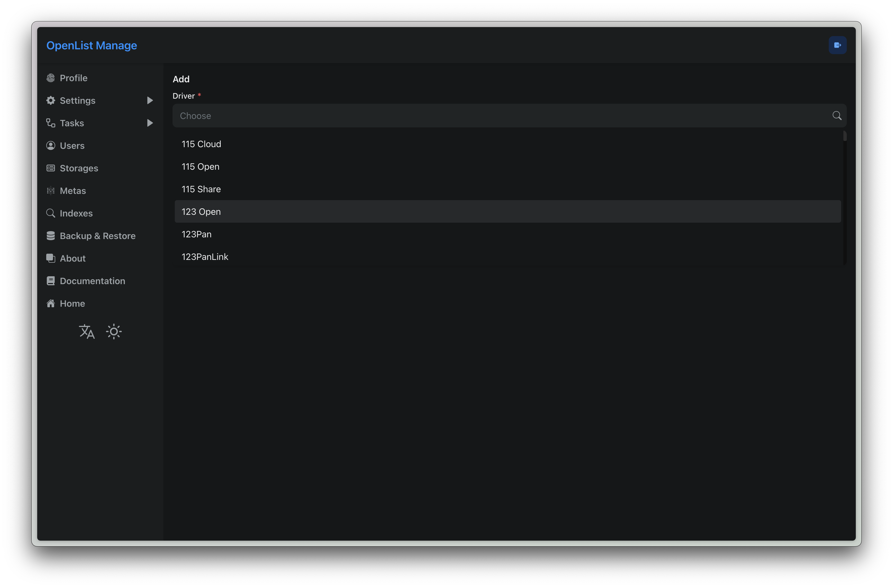Expand the Settings submenu arrow
Image resolution: width=893 pixels, height=588 pixels.
150,101
